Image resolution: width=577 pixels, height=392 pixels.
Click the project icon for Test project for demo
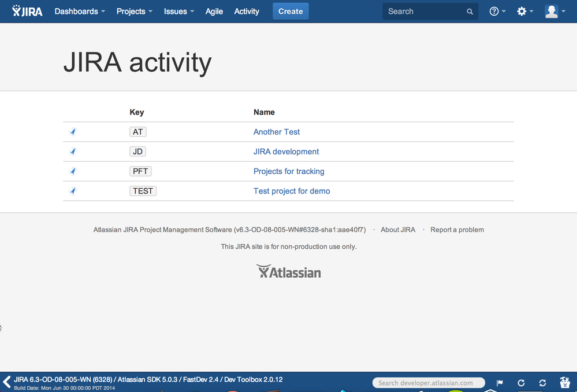(73, 191)
